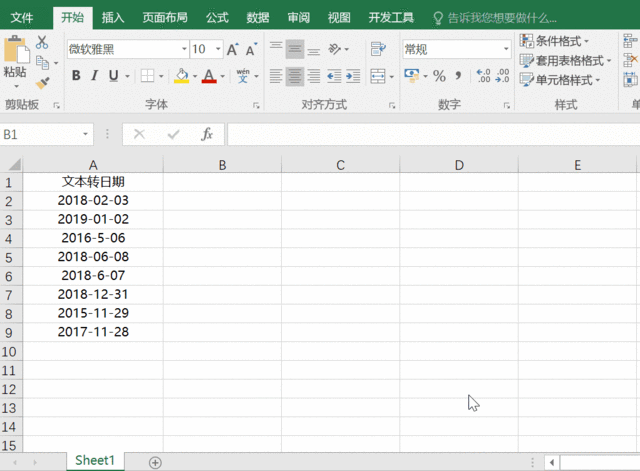The height and width of the screenshot is (471, 640).
Task: Select cell containing 2016-5-06
Action: [x=93, y=238]
